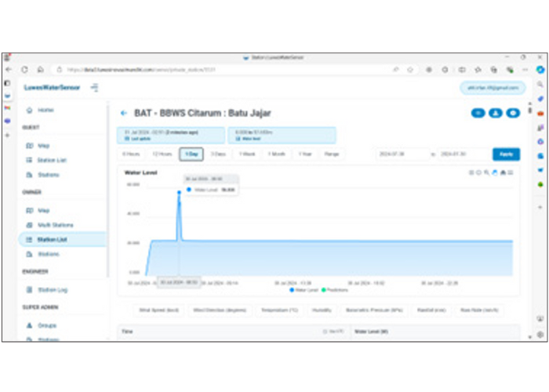This screenshot has height=392, width=549.
Task: Toggle the Predictions legend series
Action: [x=335, y=289]
